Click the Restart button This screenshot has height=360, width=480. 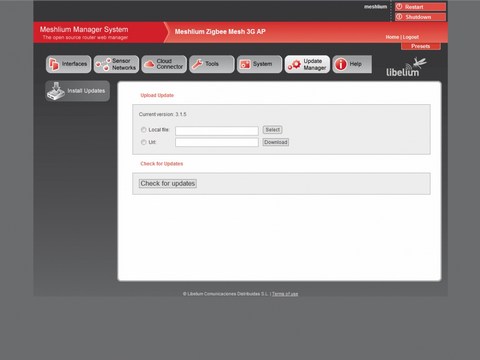[x=420, y=7]
